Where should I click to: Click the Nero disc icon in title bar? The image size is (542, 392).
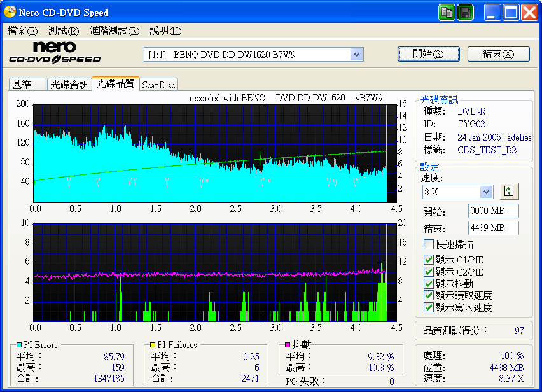pos(10,12)
